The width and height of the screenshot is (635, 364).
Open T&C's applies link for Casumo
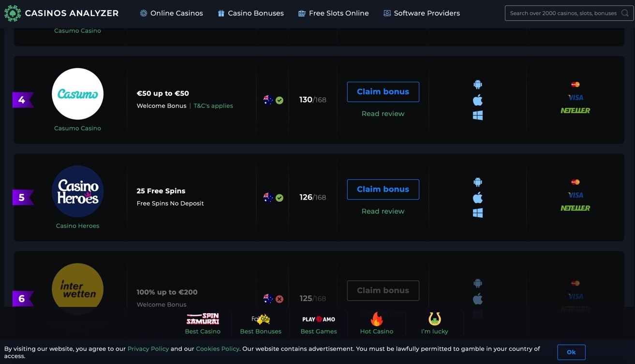pos(213,105)
